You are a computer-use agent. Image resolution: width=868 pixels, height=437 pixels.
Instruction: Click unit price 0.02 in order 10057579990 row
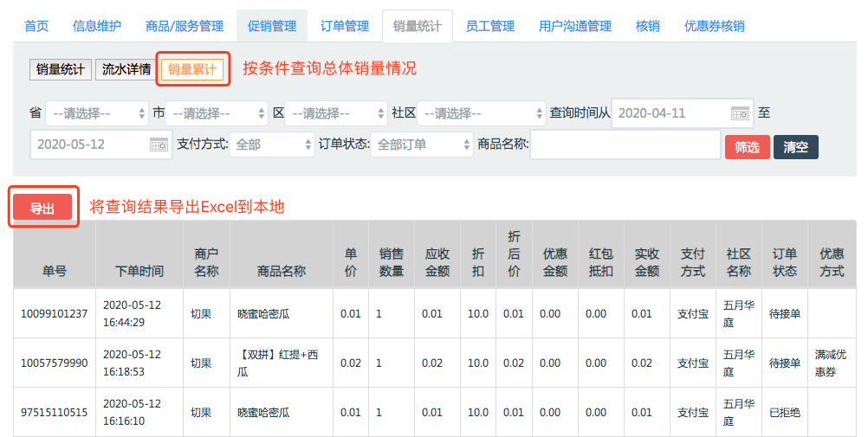[351, 363]
